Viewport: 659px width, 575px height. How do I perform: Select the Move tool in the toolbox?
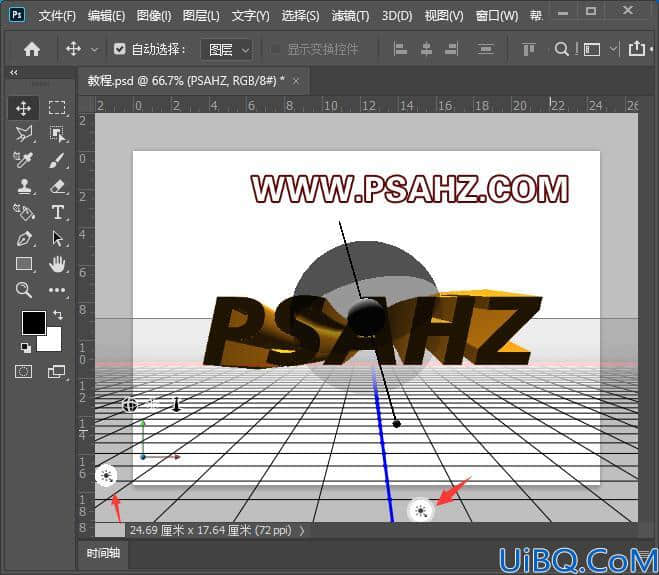[24, 108]
